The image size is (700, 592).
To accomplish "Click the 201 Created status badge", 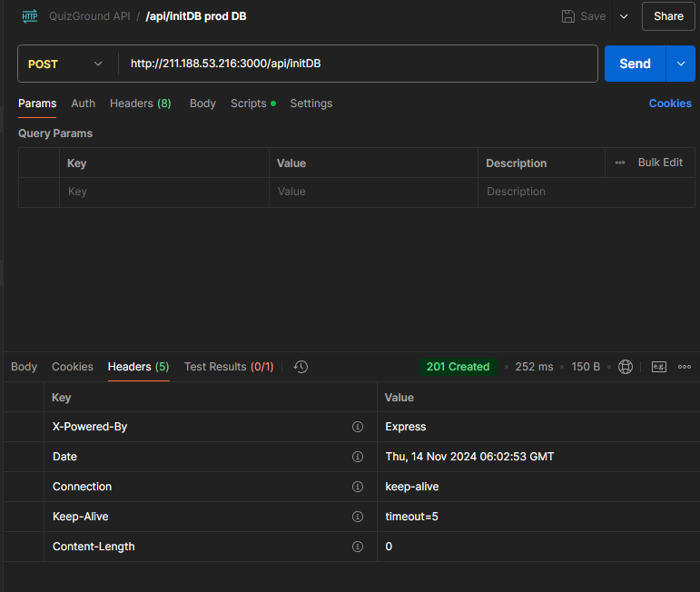I will 458,367.
